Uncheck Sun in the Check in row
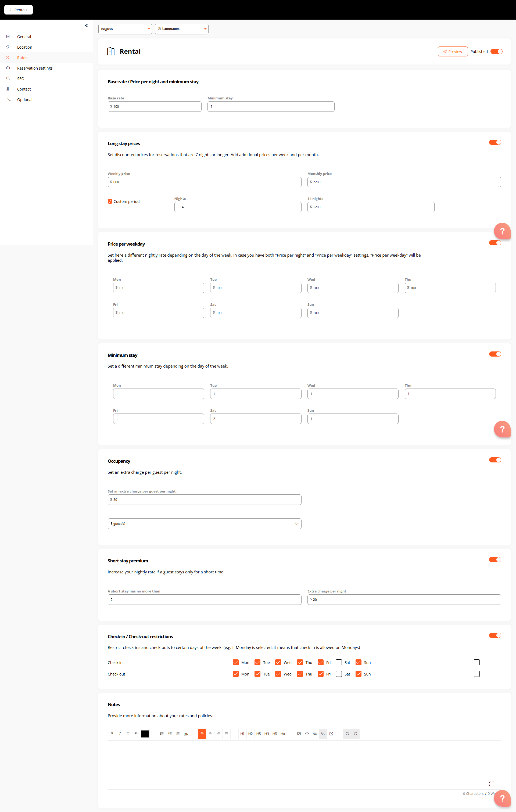This screenshot has height=812, width=516. 359,662
